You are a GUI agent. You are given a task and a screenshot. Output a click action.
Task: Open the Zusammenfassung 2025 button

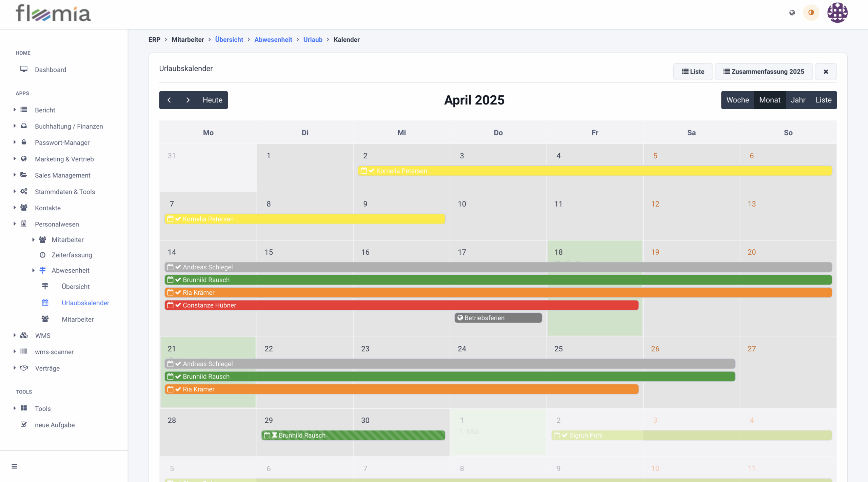click(x=764, y=72)
